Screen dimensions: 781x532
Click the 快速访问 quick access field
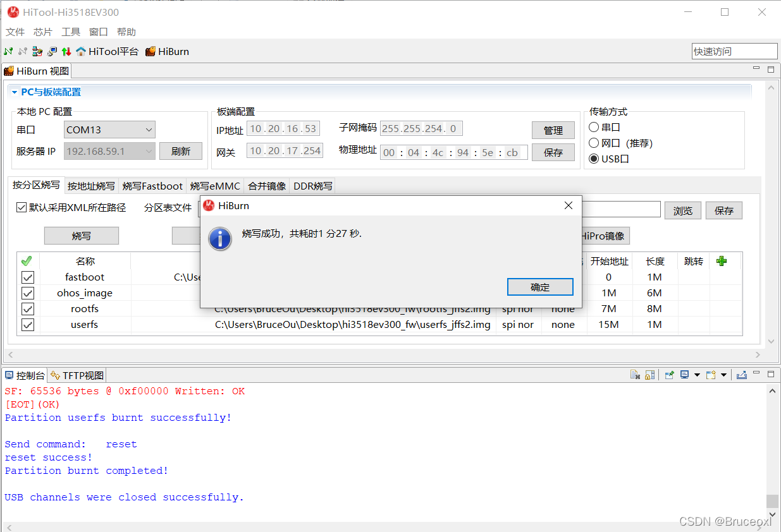[734, 51]
